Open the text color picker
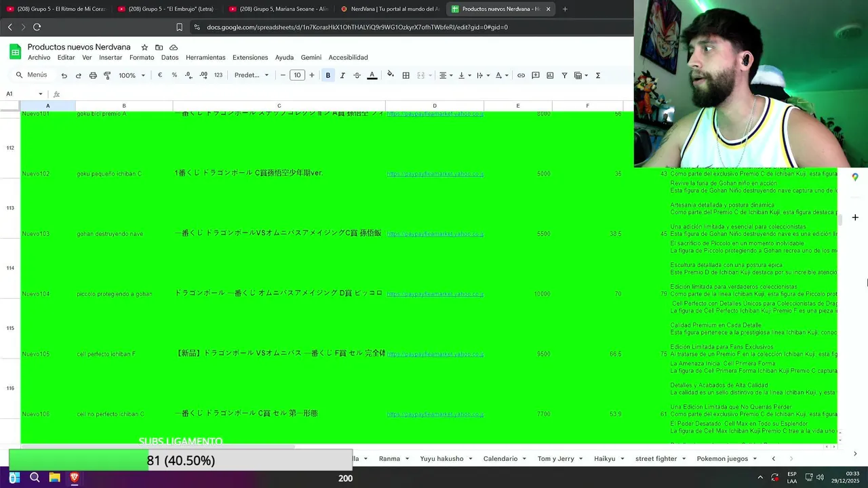This screenshot has width=868, height=488. 372,75
